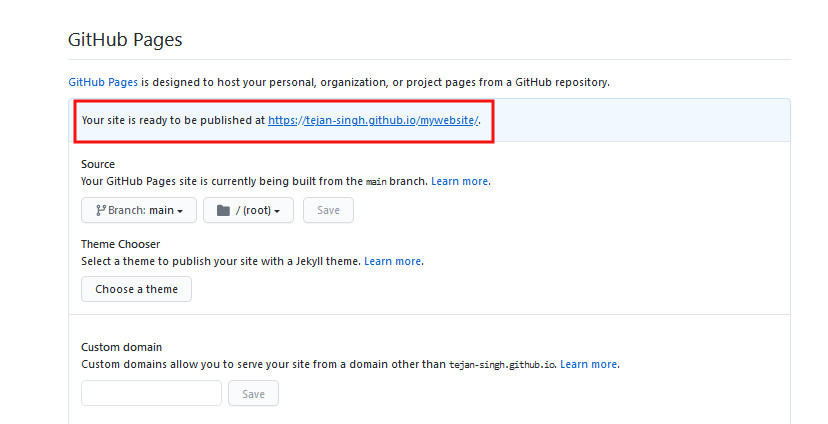Screen dimensions: 828x424
Task: Click the Custom domain heading
Action: click(121, 347)
